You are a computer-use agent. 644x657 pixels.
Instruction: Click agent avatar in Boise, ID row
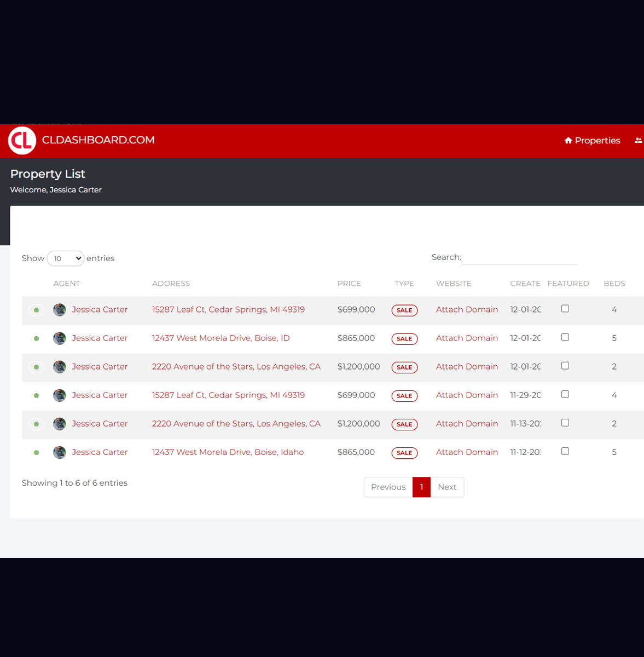[60, 338]
